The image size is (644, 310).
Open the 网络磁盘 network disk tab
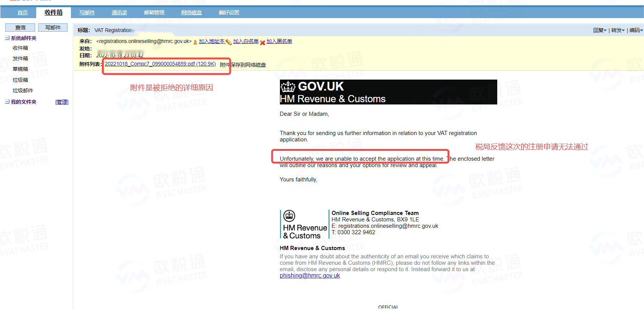[192, 12]
